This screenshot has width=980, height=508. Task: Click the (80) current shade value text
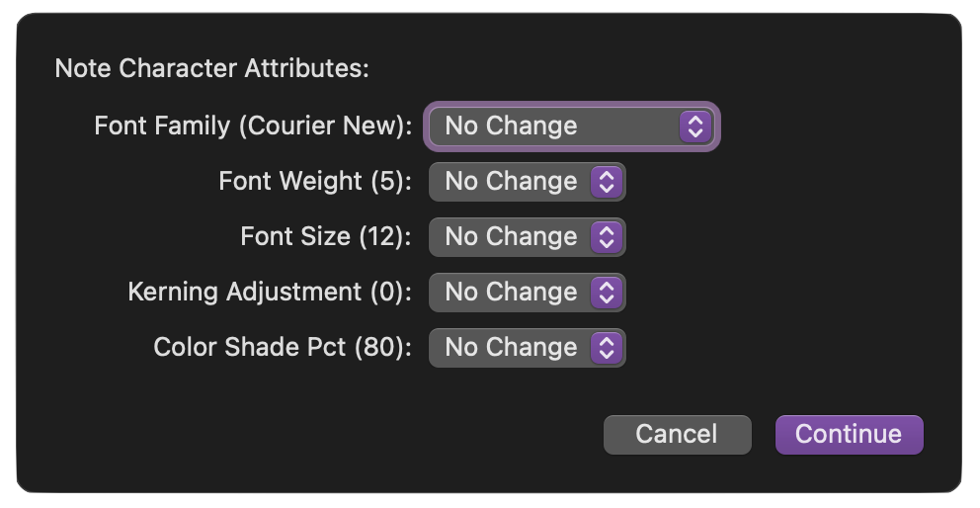(379, 347)
